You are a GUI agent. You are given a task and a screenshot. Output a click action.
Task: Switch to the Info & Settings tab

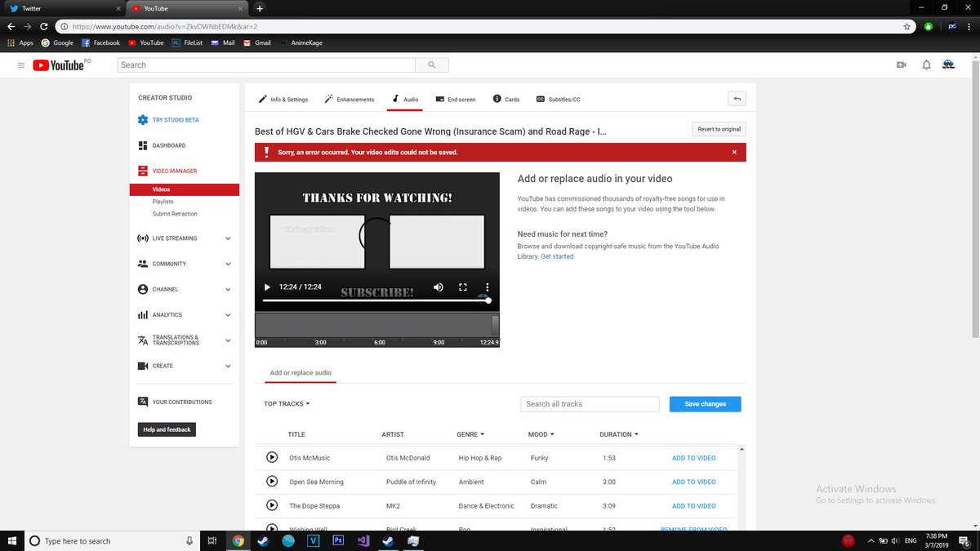click(283, 100)
